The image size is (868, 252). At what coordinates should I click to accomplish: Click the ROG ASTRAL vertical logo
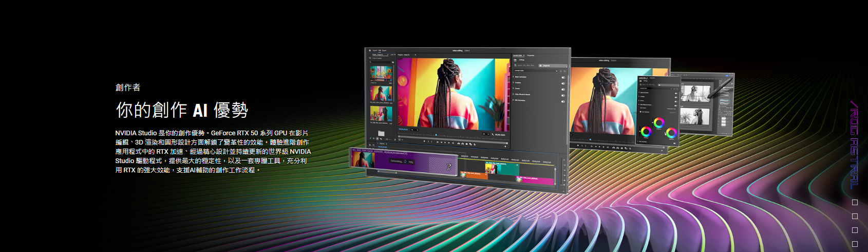click(x=854, y=145)
